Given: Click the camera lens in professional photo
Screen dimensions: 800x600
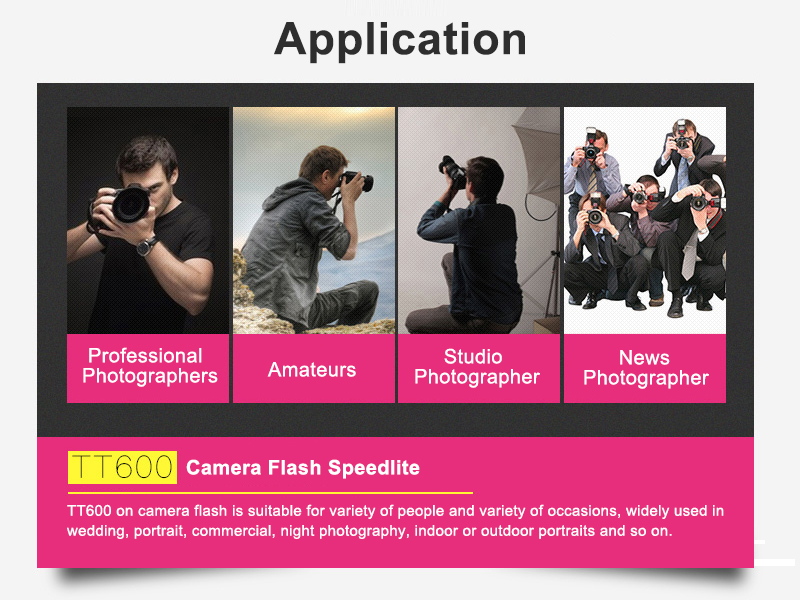Looking at the screenshot, I should (x=131, y=204).
